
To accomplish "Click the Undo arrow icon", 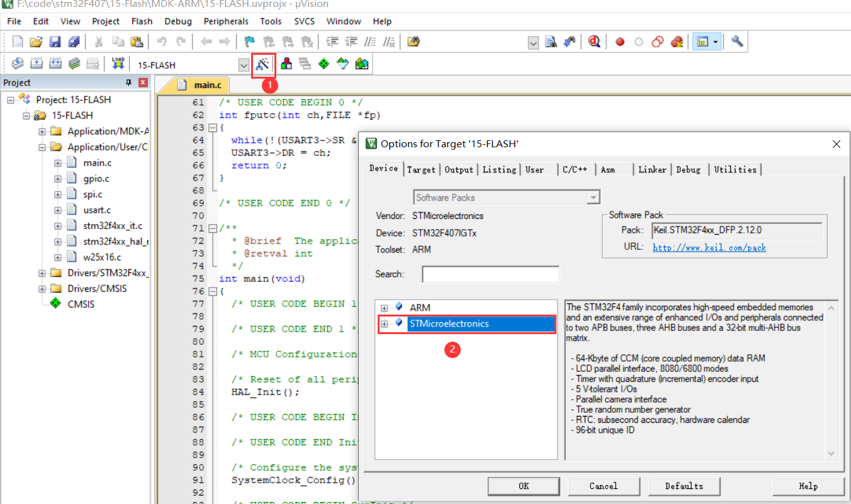I will point(162,42).
